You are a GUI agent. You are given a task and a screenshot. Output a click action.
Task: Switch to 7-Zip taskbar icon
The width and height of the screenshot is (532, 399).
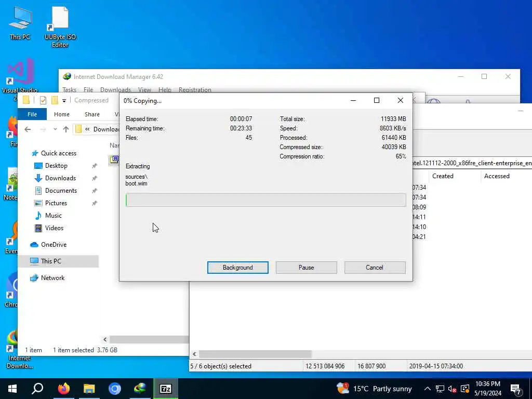[166, 389]
